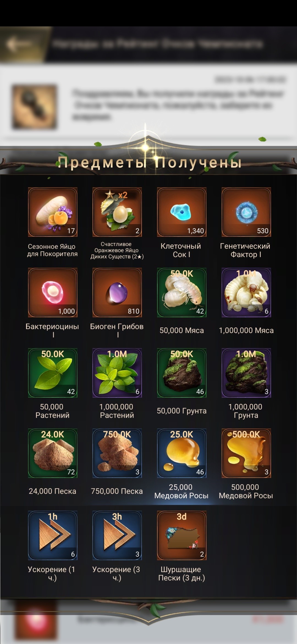This screenshot has width=297, height=644.
Task: Open the Шуршащие Пески 3d item icon
Action: pos(182,535)
